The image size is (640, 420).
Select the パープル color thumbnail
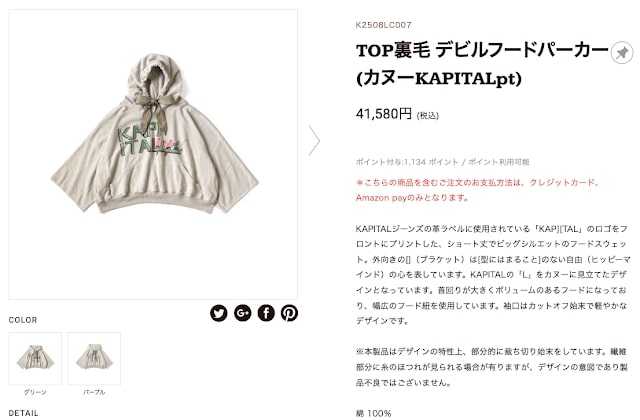click(94, 358)
